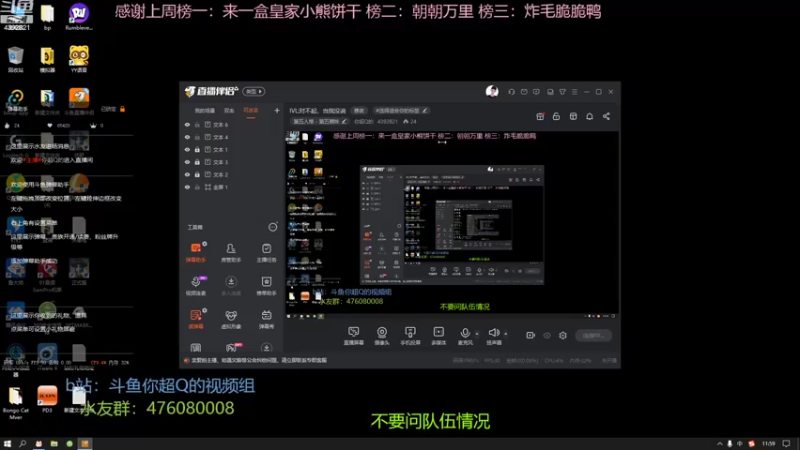Add 直播屏幕 screen capture source
The image size is (800, 450).
(x=354, y=336)
